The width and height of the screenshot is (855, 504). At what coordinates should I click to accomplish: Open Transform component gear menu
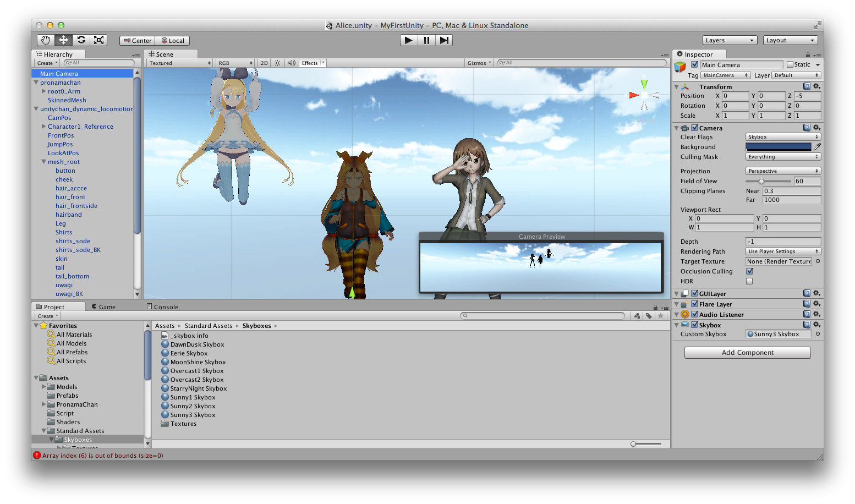[x=817, y=86]
